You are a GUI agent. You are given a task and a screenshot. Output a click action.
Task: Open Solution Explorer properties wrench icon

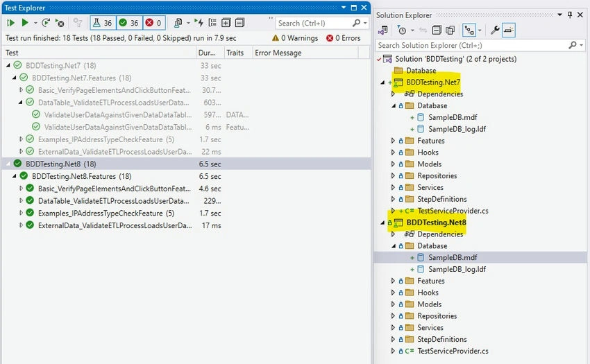(x=495, y=30)
